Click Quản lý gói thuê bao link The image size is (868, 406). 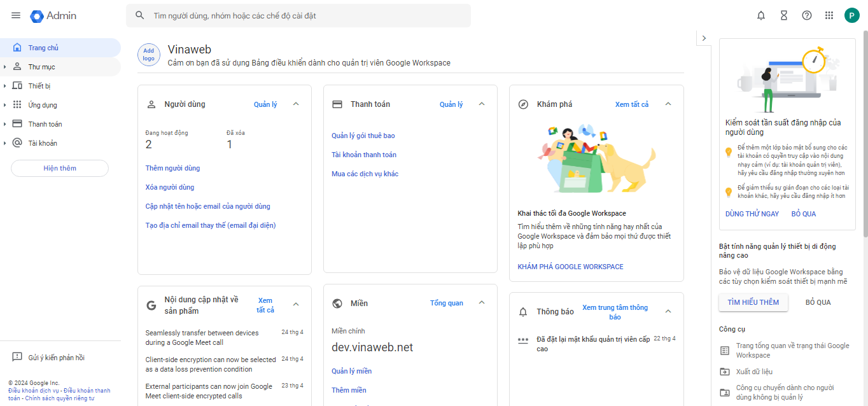click(x=363, y=136)
